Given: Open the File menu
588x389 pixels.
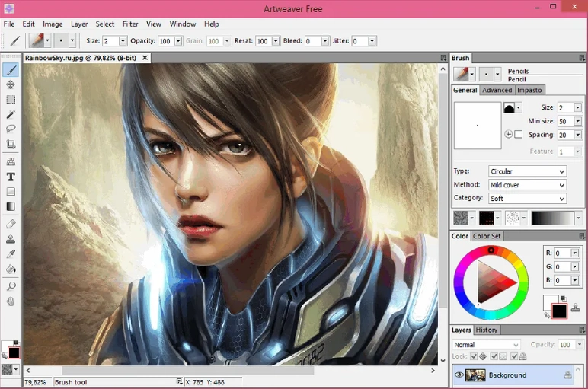Looking at the screenshot, I should 9,24.
